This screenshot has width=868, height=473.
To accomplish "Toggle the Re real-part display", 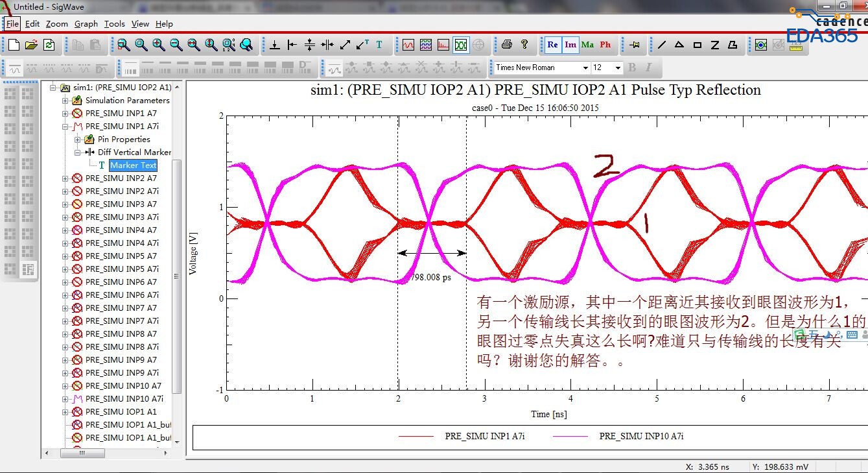I will tap(552, 45).
